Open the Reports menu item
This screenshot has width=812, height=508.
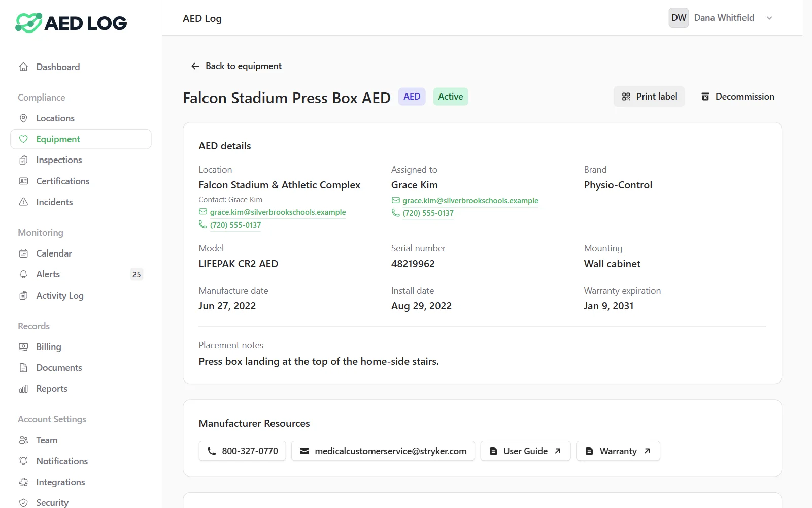coord(81,389)
